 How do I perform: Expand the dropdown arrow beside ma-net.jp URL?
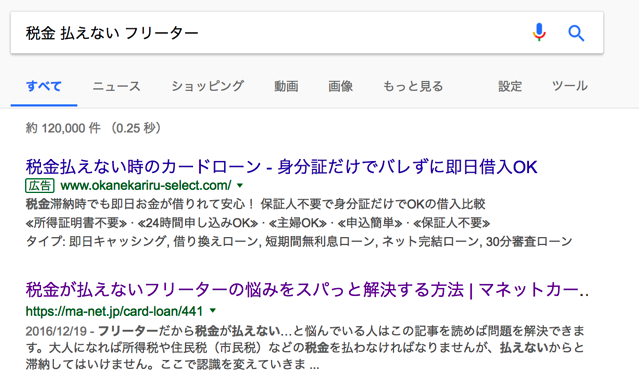(213, 311)
